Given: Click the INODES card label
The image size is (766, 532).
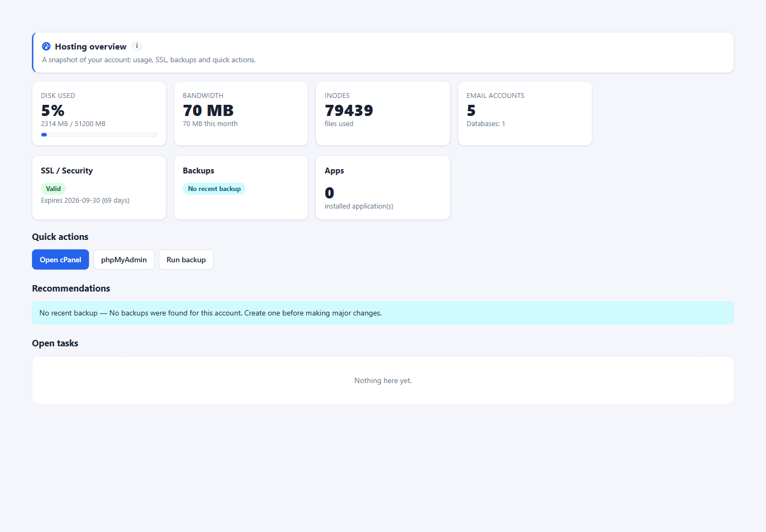Looking at the screenshot, I should tap(337, 96).
